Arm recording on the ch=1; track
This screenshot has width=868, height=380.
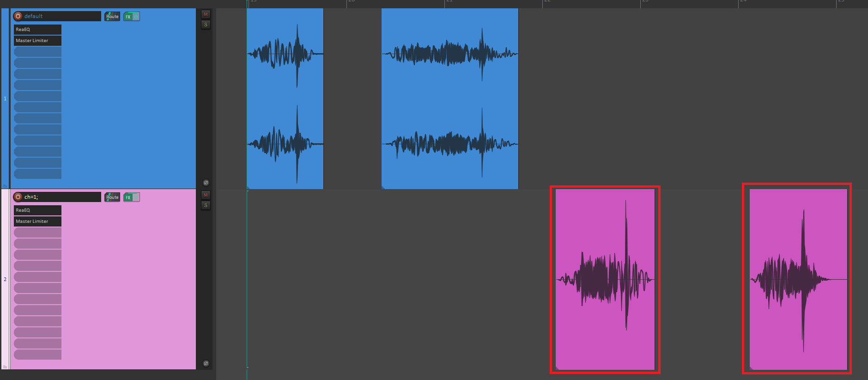18,197
